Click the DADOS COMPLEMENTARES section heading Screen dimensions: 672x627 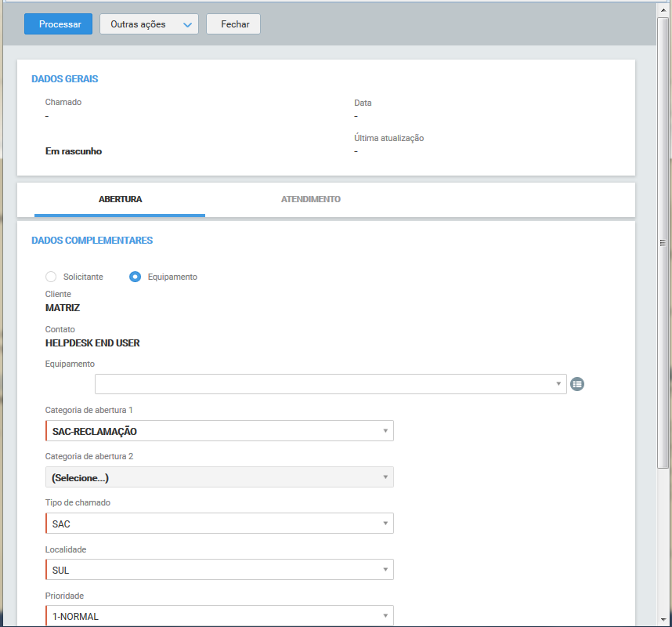92,241
